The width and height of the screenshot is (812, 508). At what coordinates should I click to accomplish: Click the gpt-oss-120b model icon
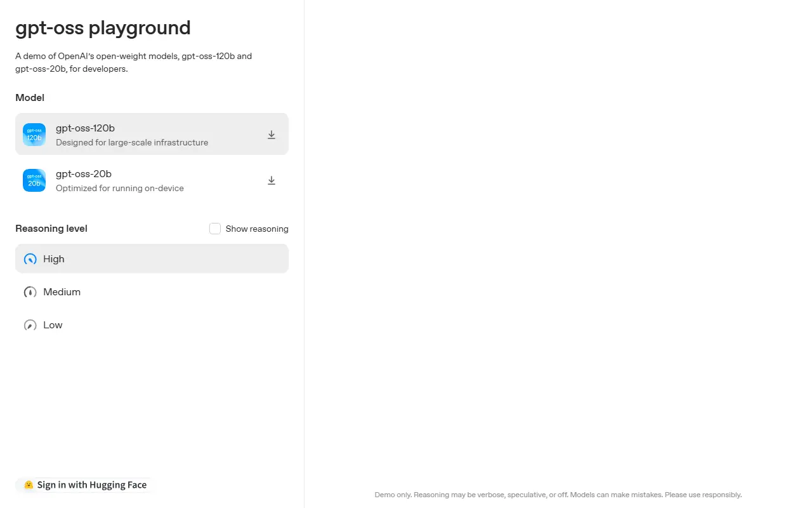[x=34, y=134]
